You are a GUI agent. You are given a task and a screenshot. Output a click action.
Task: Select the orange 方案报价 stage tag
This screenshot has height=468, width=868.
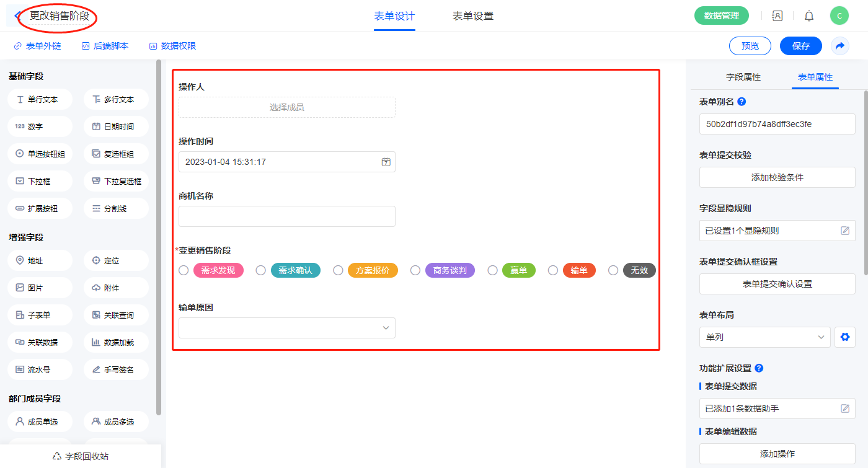(x=373, y=270)
